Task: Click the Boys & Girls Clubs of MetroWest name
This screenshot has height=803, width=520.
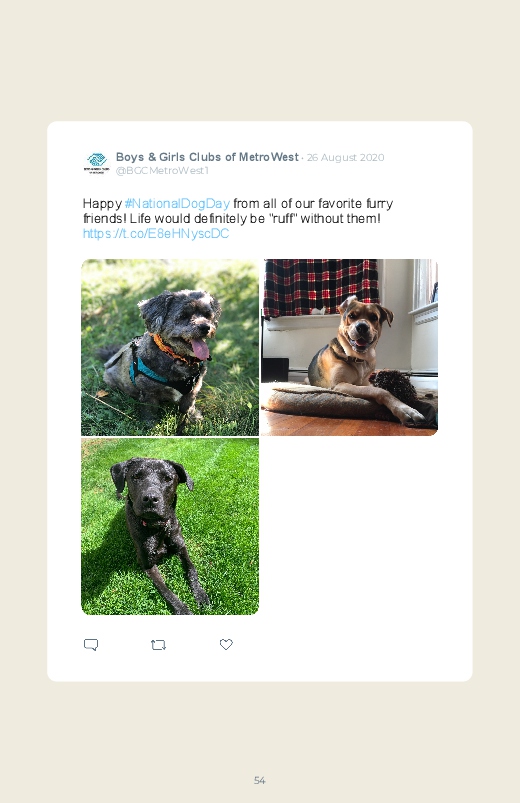Action: point(207,157)
